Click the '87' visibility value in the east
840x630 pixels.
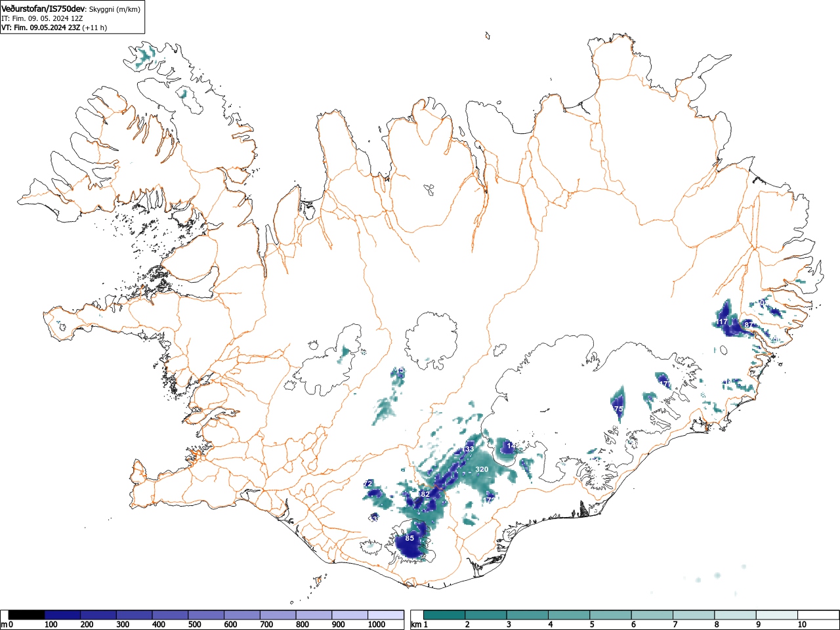(748, 325)
